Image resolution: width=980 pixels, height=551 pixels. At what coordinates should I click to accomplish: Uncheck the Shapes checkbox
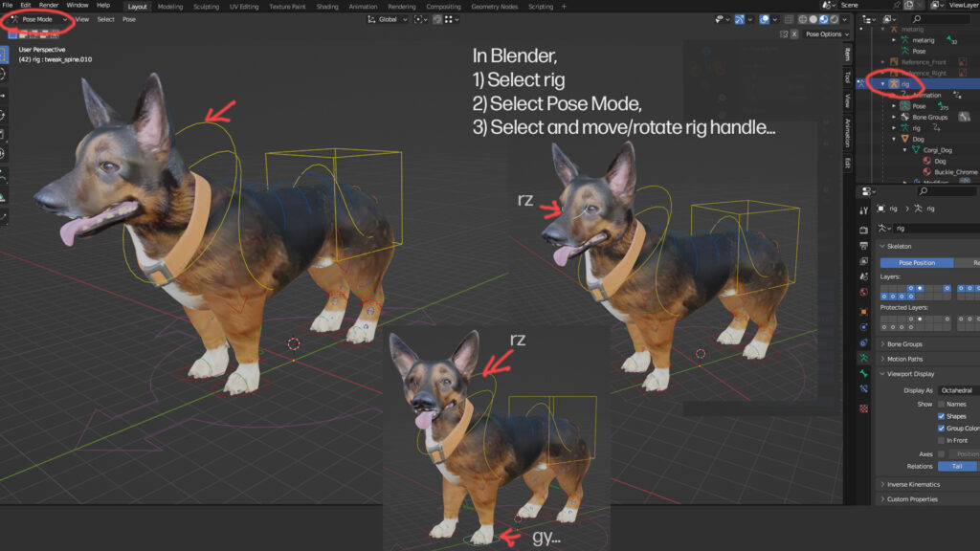pos(942,416)
